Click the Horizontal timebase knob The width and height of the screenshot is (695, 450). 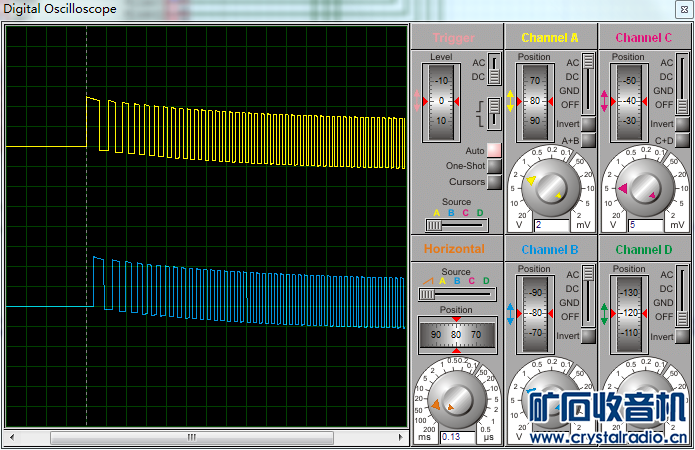457,396
